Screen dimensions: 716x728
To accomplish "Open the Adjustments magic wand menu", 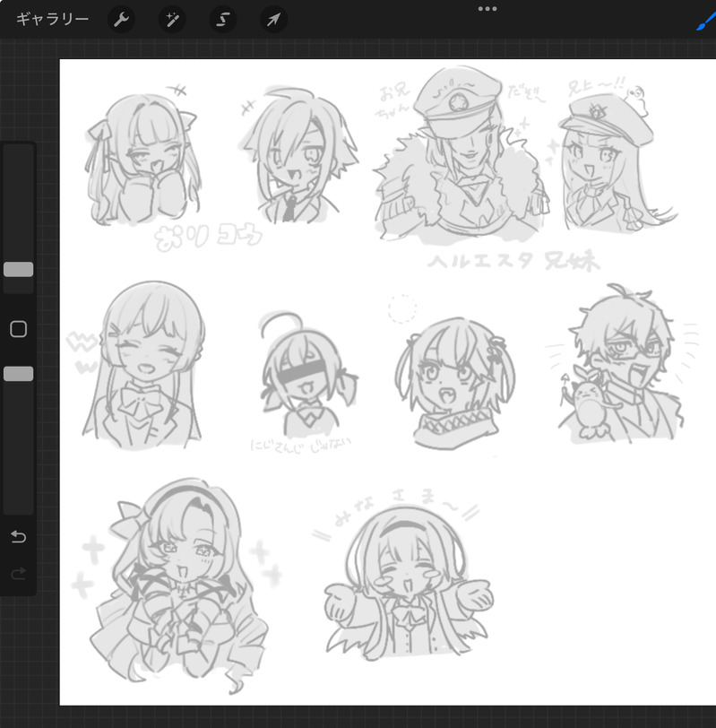I will coord(172,20).
